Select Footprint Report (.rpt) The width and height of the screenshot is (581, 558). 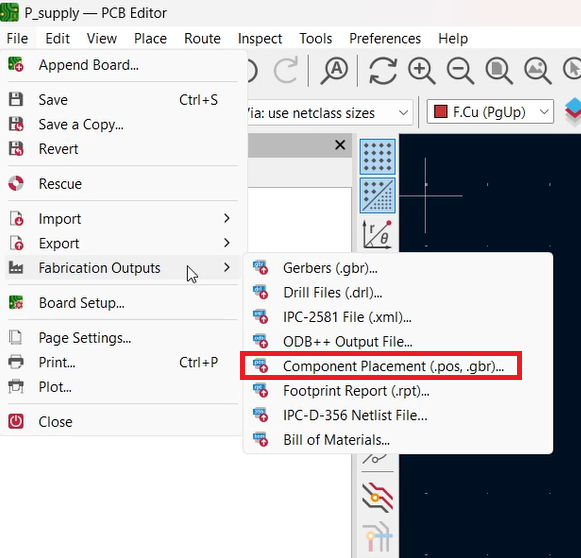point(398,391)
